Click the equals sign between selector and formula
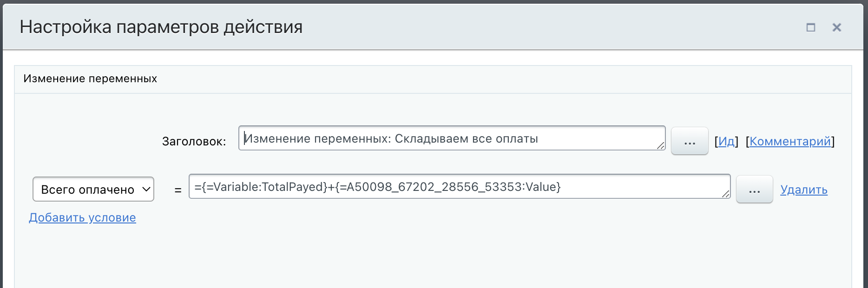The width and height of the screenshot is (868, 288). pos(178,190)
